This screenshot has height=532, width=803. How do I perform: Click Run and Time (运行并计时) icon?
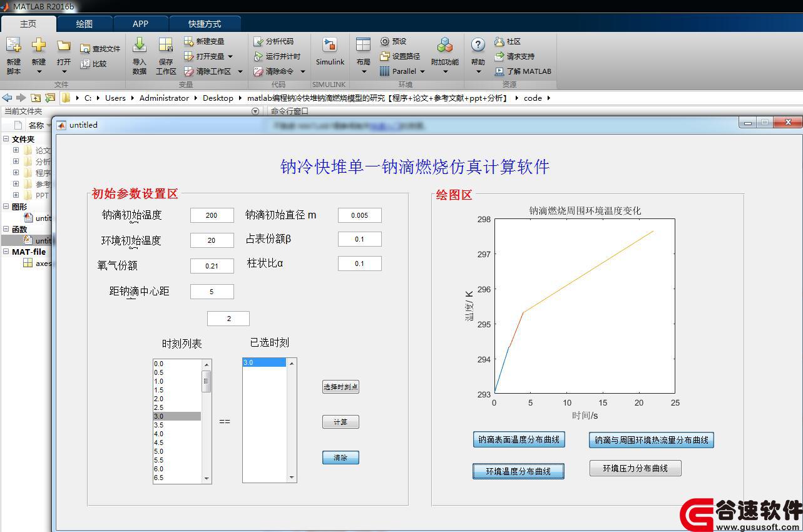click(x=258, y=56)
